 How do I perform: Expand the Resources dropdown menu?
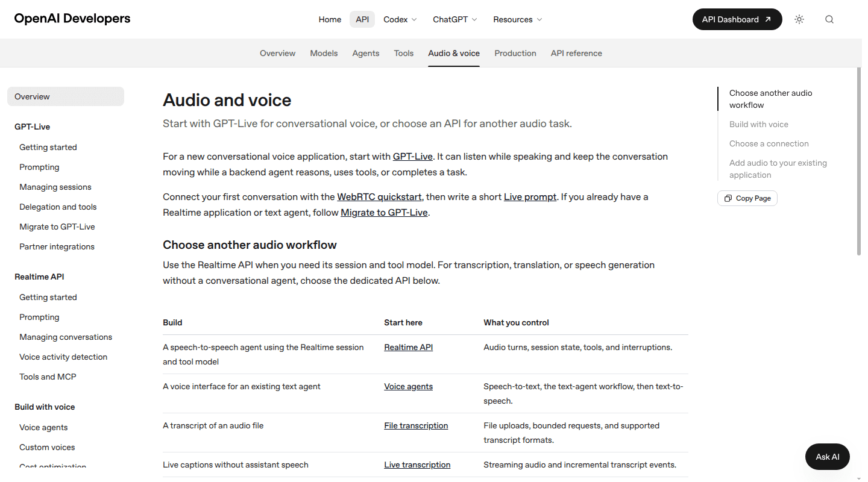coord(518,19)
